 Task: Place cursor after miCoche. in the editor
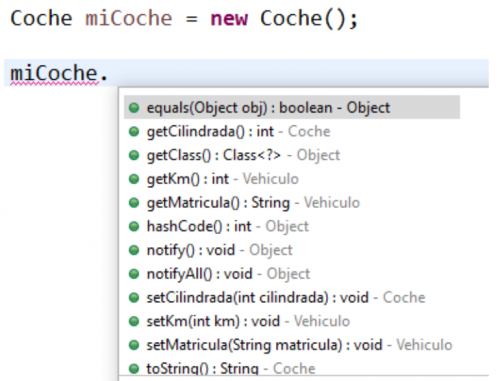(110, 73)
